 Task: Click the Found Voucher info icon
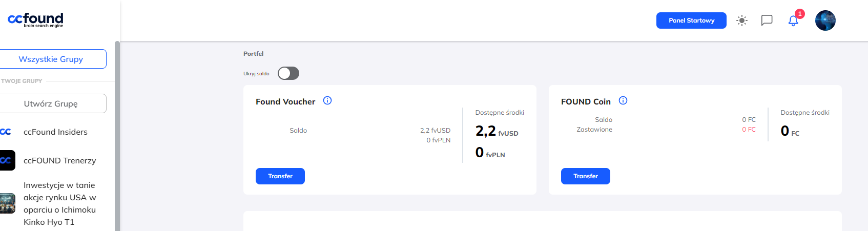[x=327, y=100]
